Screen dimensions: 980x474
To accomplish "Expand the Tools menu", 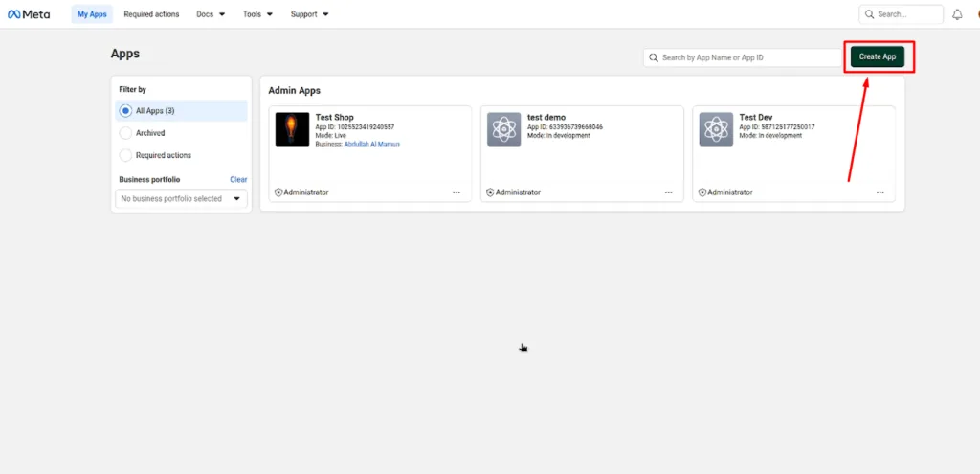I will point(257,14).
